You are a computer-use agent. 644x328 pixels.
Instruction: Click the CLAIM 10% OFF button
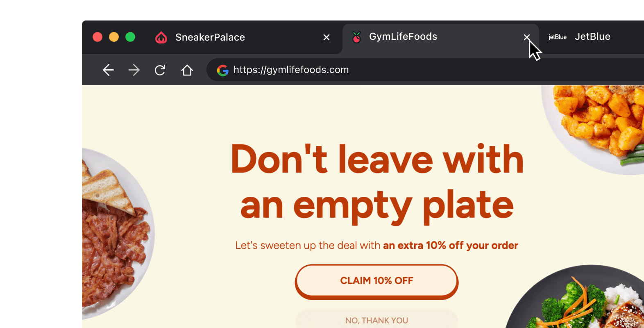(x=376, y=281)
